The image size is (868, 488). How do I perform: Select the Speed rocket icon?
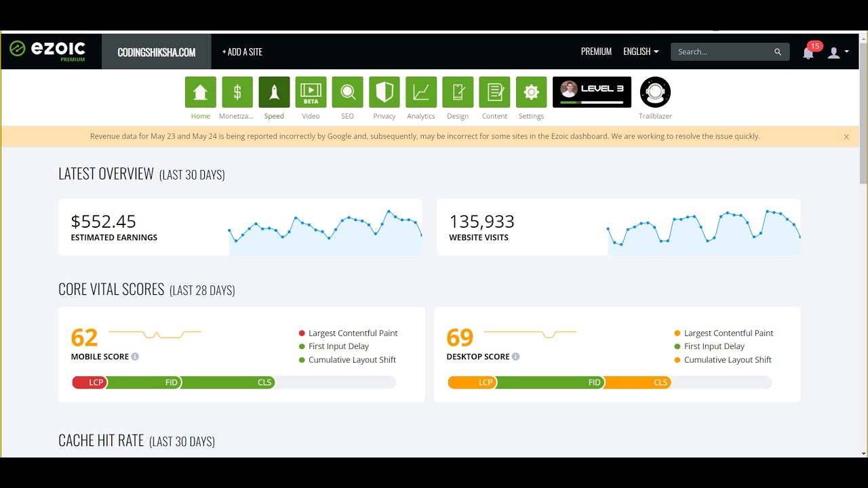click(274, 92)
